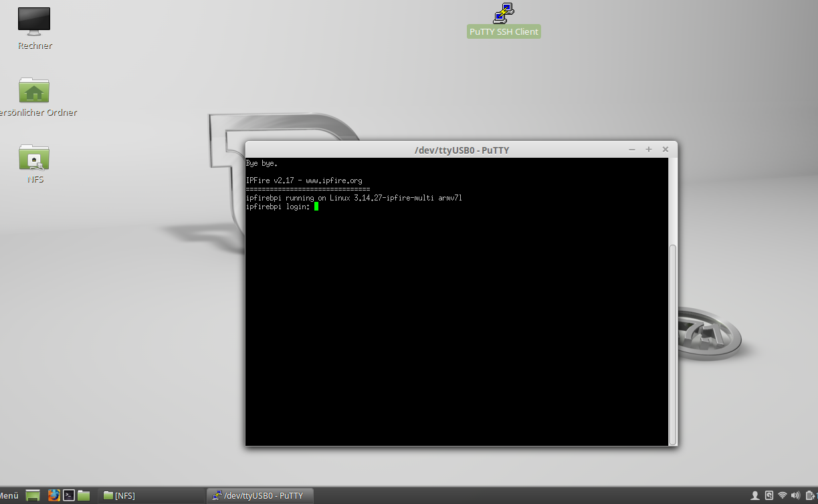Open the user account tray icon

coord(755,495)
